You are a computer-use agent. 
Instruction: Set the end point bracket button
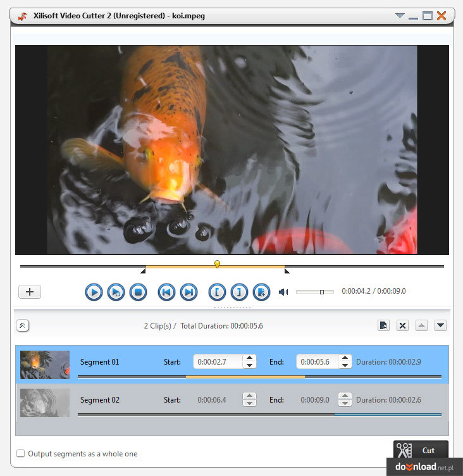tap(239, 292)
